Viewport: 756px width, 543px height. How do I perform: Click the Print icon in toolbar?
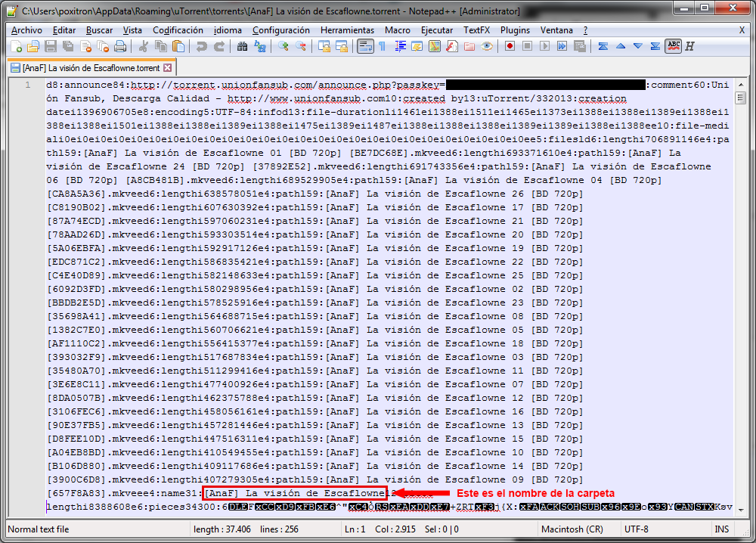[119, 46]
